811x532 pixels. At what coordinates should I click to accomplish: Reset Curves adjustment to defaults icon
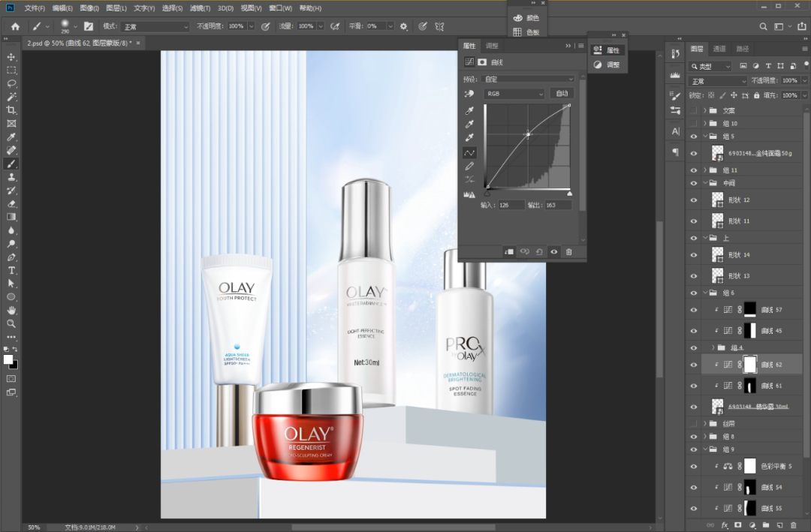539,252
